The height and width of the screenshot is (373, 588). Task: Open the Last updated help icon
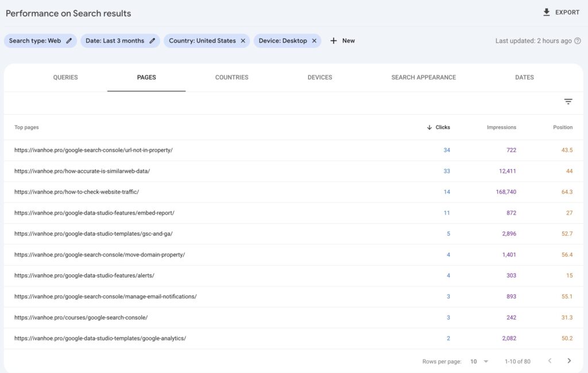click(578, 41)
